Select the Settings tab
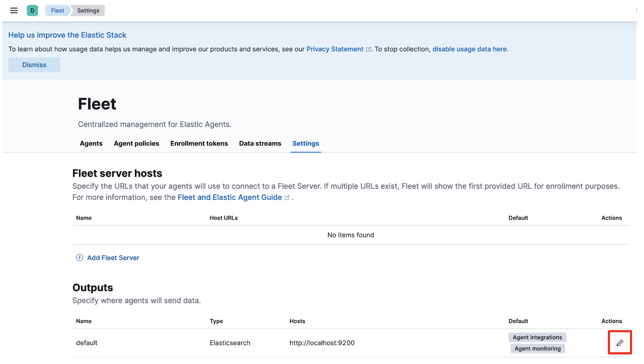This screenshot has width=644, height=364. [306, 143]
